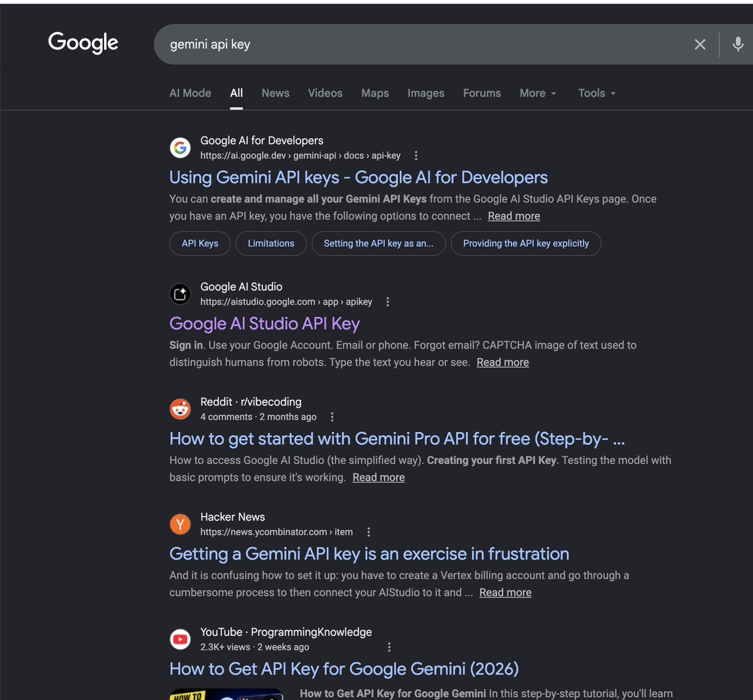Click the Google logo
Image resolution: width=753 pixels, height=700 pixels.
pyautogui.click(x=83, y=43)
